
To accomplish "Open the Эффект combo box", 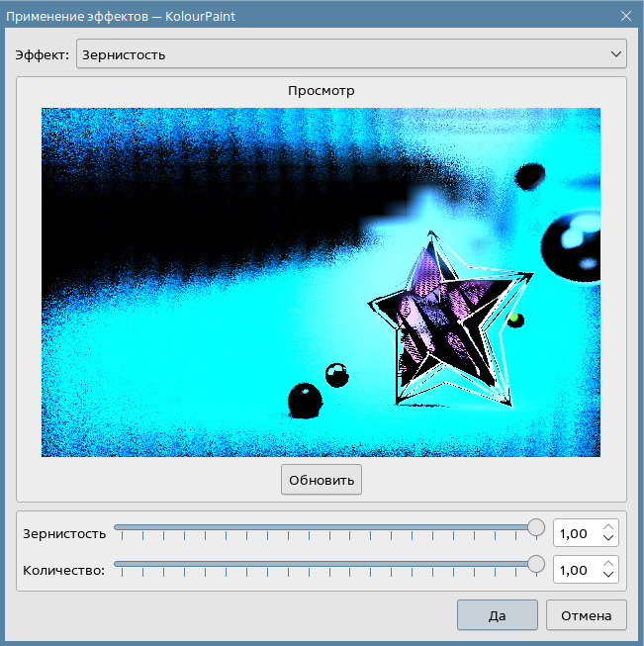I will tap(351, 54).
